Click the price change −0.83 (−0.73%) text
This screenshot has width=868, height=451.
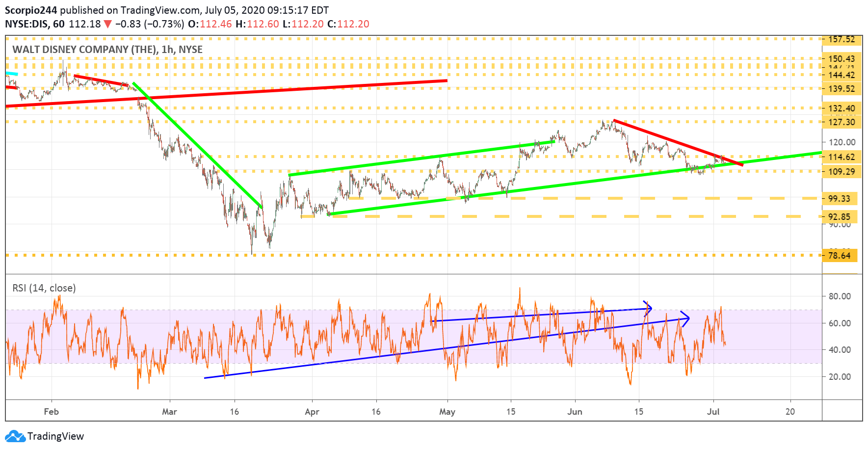150,24
